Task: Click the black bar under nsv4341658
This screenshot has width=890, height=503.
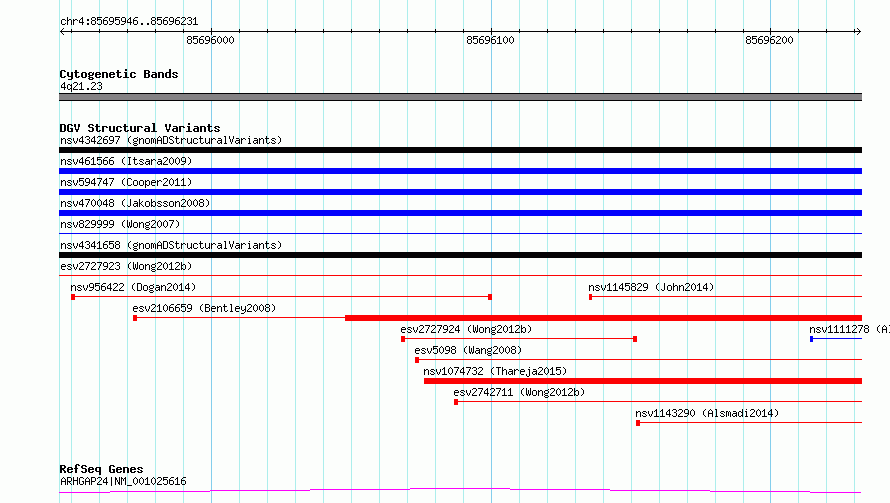Action: coord(460,255)
